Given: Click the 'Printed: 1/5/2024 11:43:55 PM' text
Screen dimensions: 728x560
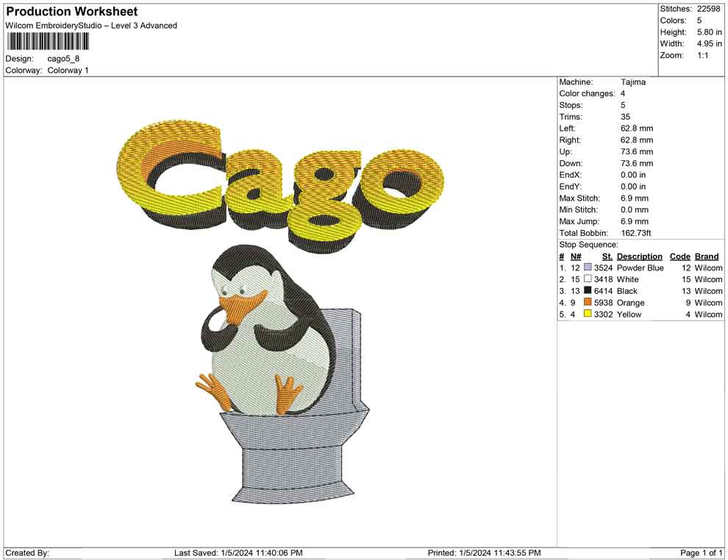Looking at the screenshot, I should tap(484, 553).
